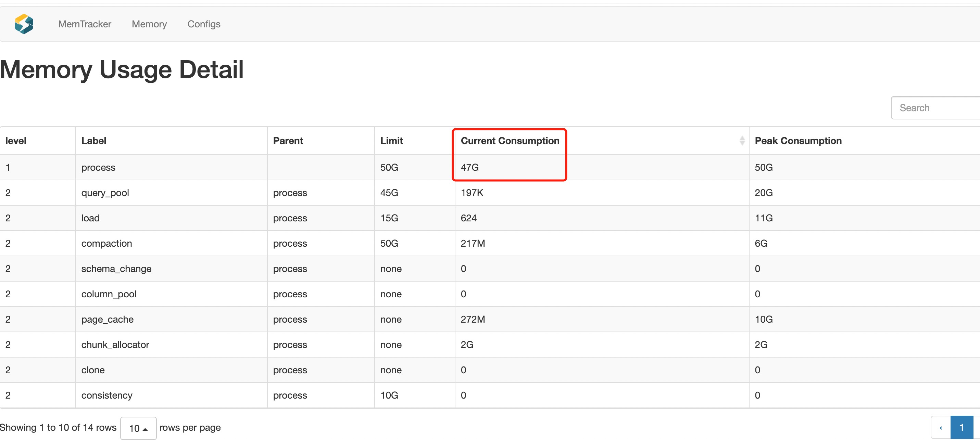Click the 217M current consumption value
Screen dimensions: 980x440
click(x=473, y=243)
